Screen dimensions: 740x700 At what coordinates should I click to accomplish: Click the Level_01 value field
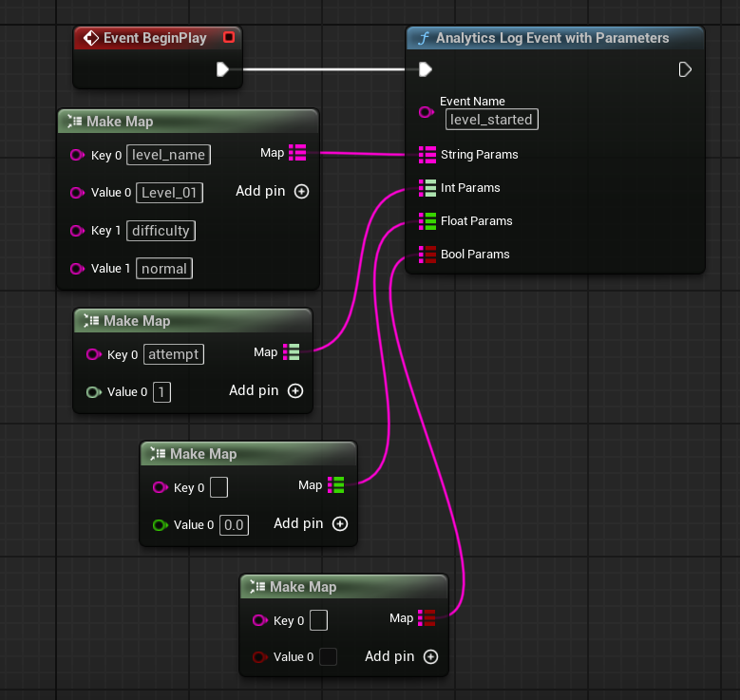click(x=170, y=193)
